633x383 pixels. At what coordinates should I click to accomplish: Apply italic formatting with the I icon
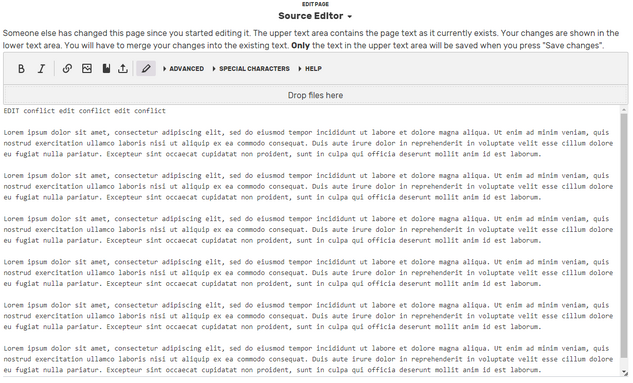click(42, 69)
